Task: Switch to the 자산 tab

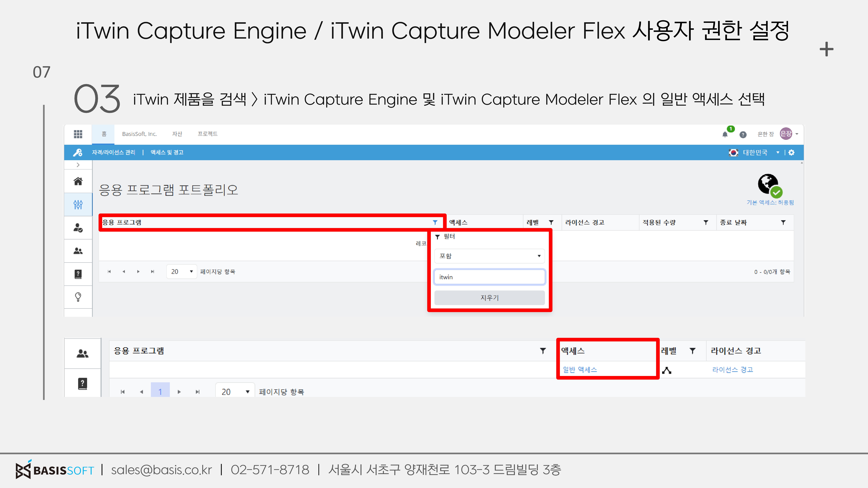Action: click(x=177, y=134)
